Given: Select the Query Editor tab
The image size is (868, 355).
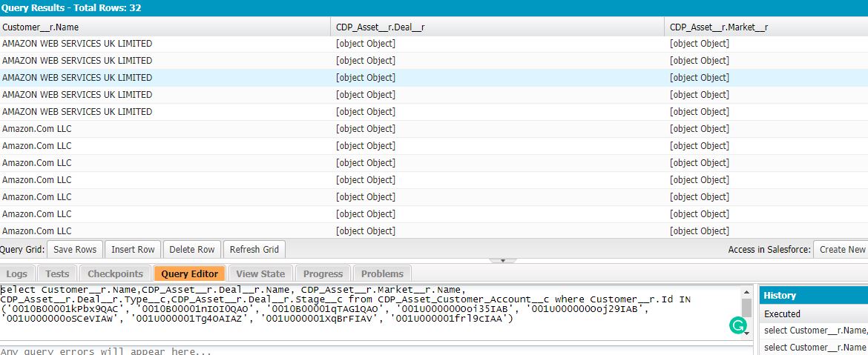Looking at the screenshot, I should [x=189, y=273].
